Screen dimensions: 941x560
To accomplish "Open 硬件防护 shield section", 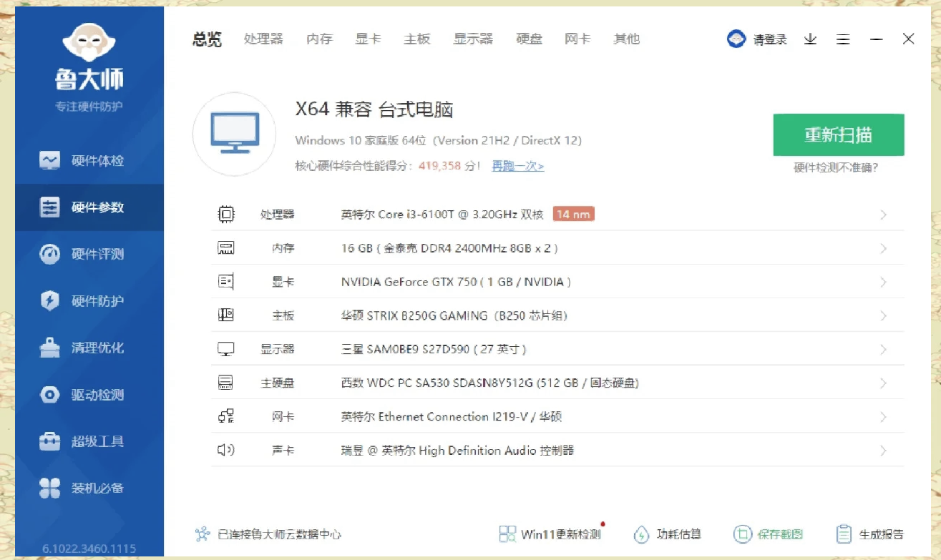I will (89, 301).
